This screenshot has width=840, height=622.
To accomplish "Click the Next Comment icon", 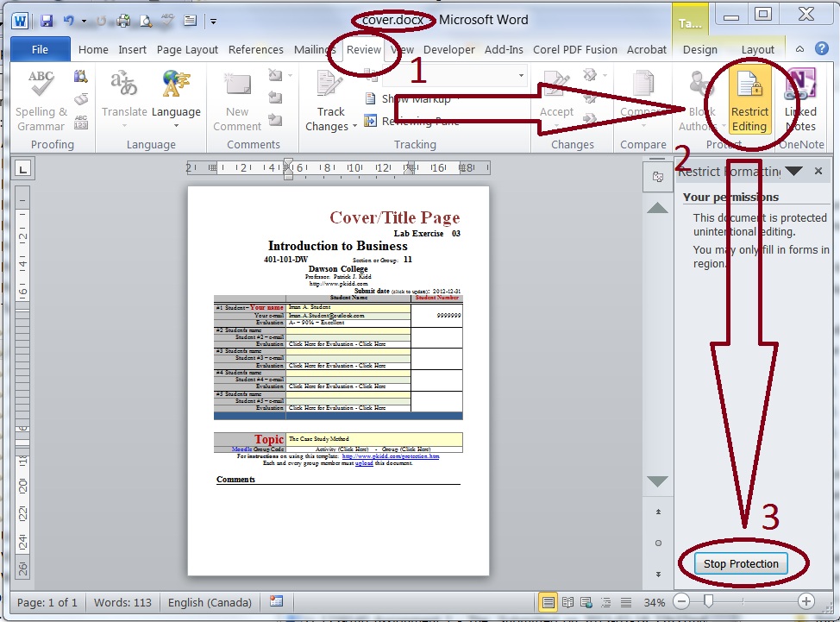I will [275, 119].
